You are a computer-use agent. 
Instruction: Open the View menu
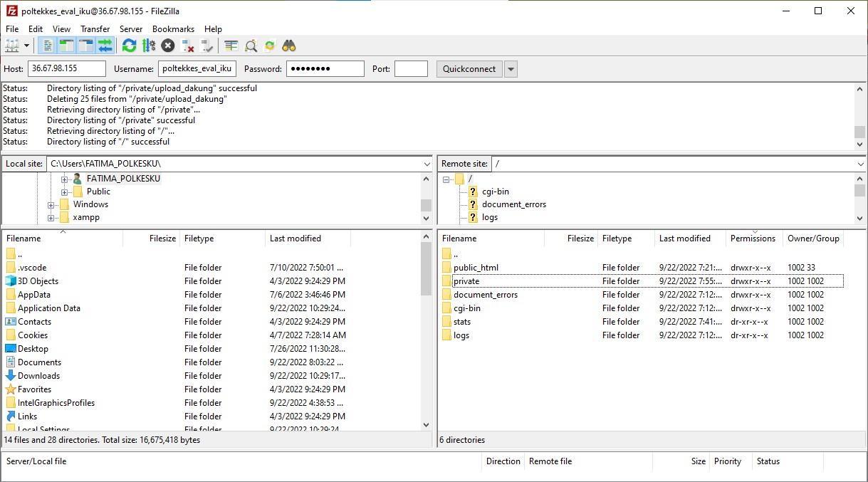click(x=61, y=28)
